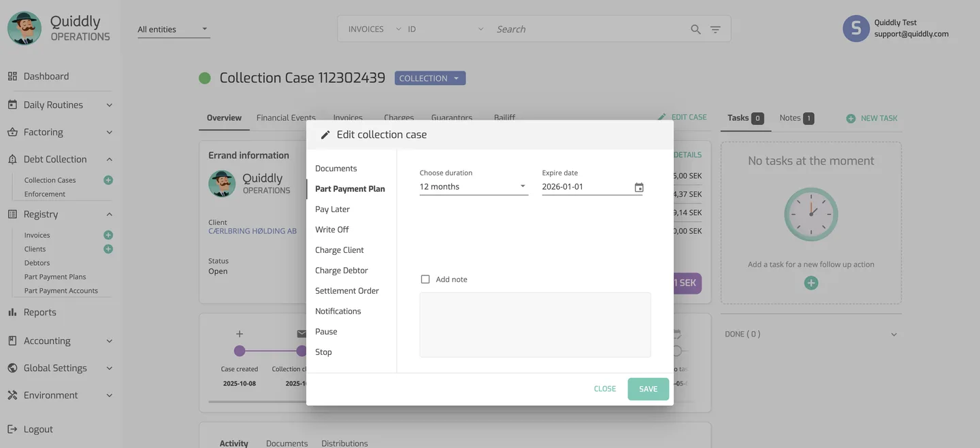Click the Environment tools icon
Image resolution: width=980 pixels, height=448 pixels.
coord(12,395)
